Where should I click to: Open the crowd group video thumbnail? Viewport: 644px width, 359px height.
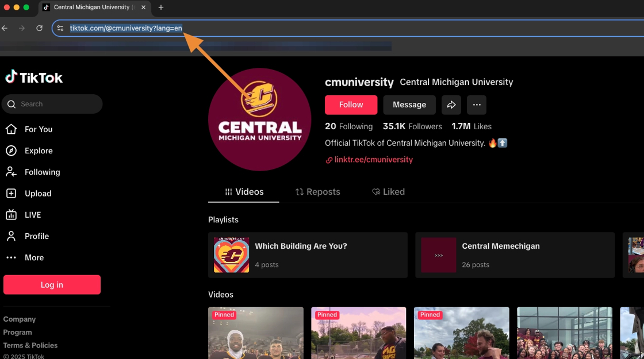click(x=565, y=333)
